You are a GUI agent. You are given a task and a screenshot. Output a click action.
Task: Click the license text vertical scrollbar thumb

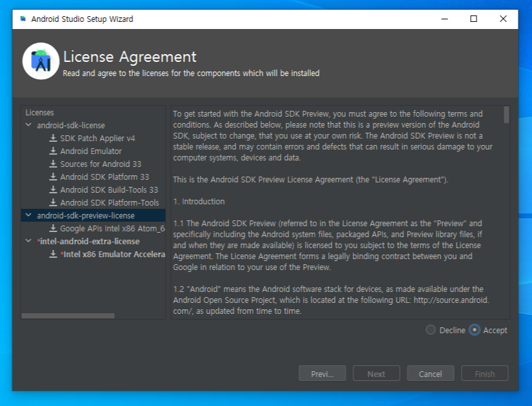click(x=506, y=115)
